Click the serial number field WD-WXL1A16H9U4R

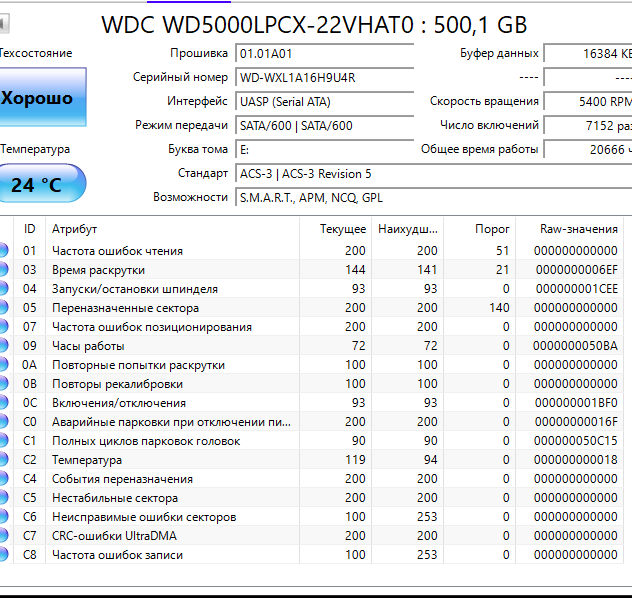[324, 77]
